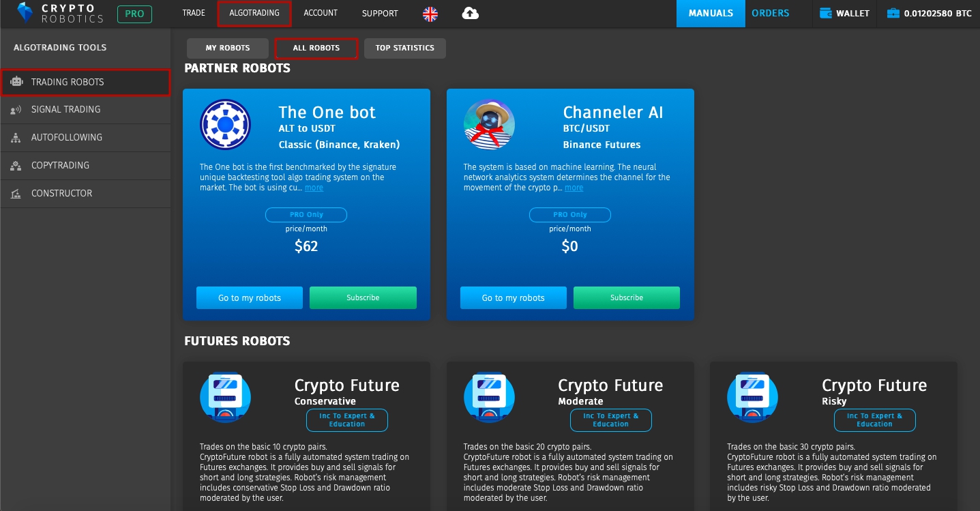Click the cloud upload icon
980x511 pixels.
coord(471,14)
